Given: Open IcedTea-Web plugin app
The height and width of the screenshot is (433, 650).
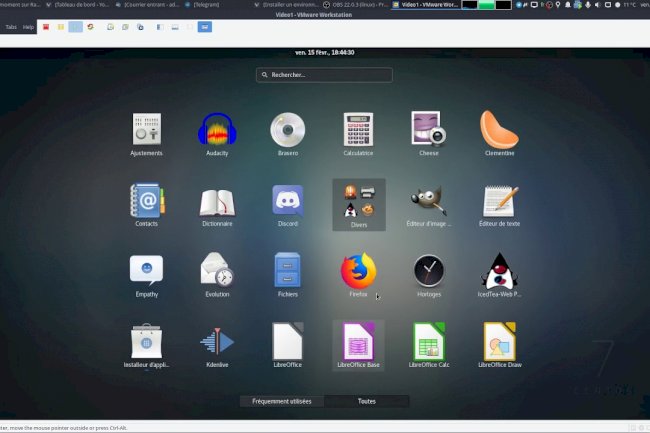Looking at the screenshot, I should pos(500,276).
